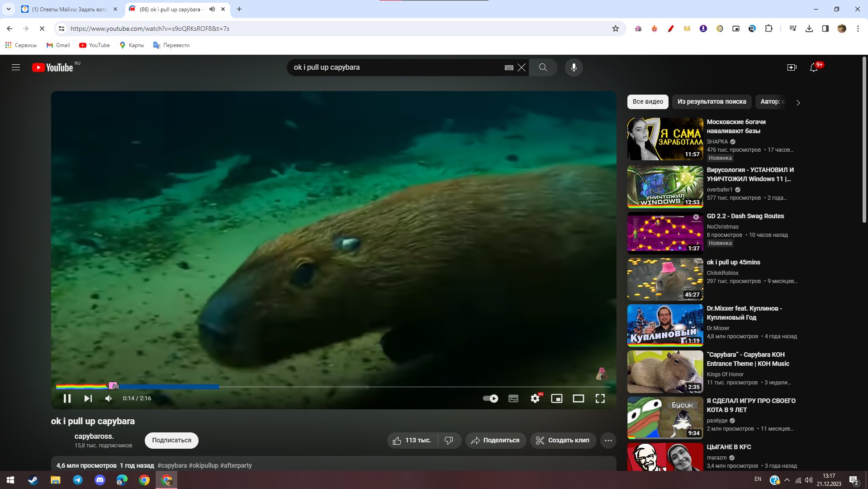Open YouTube notifications bell

(814, 67)
